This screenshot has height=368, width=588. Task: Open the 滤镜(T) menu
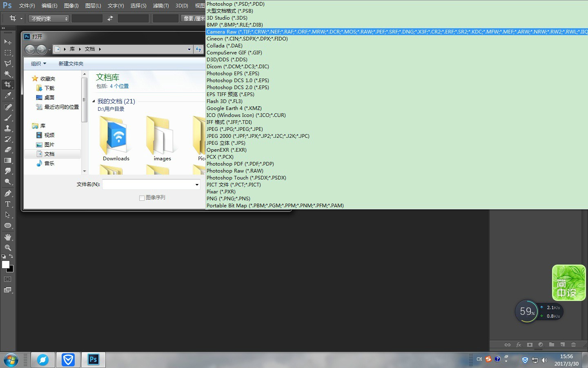(x=161, y=6)
